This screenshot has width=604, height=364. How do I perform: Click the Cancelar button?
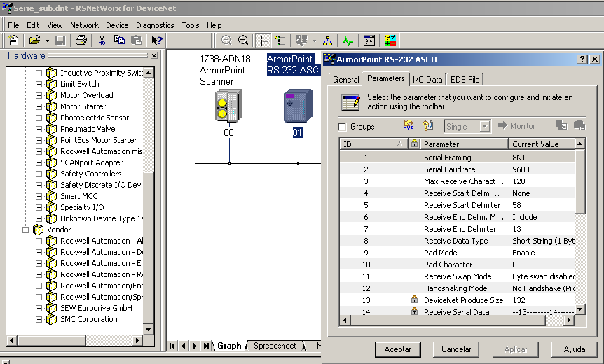coord(456,349)
